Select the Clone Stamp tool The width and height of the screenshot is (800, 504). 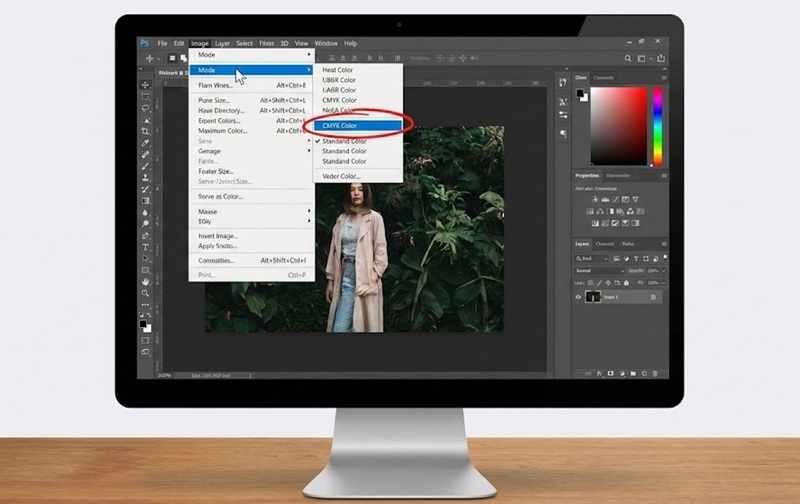click(145, 178)
